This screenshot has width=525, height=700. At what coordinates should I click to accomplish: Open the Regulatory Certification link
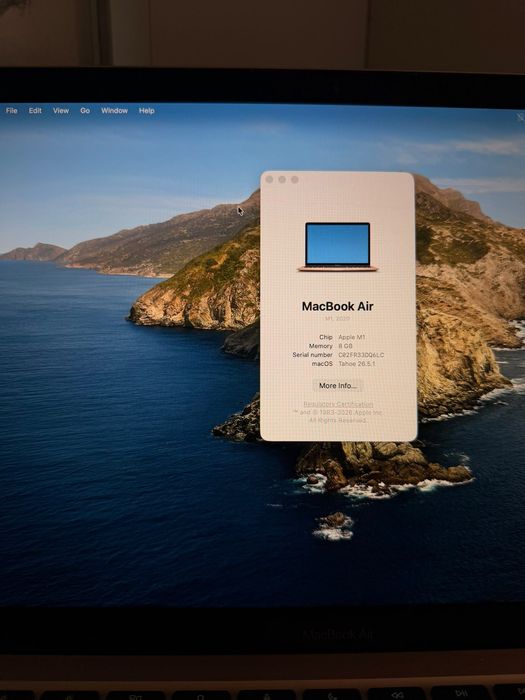(338, 404)
